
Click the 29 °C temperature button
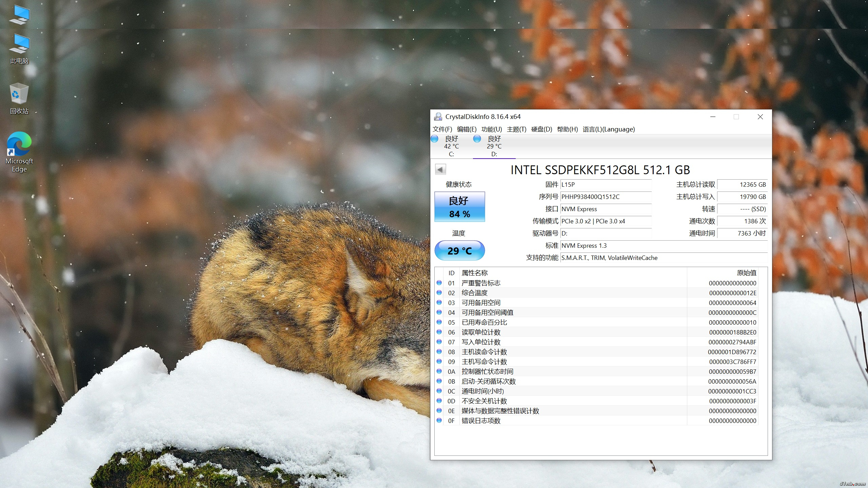459,250
